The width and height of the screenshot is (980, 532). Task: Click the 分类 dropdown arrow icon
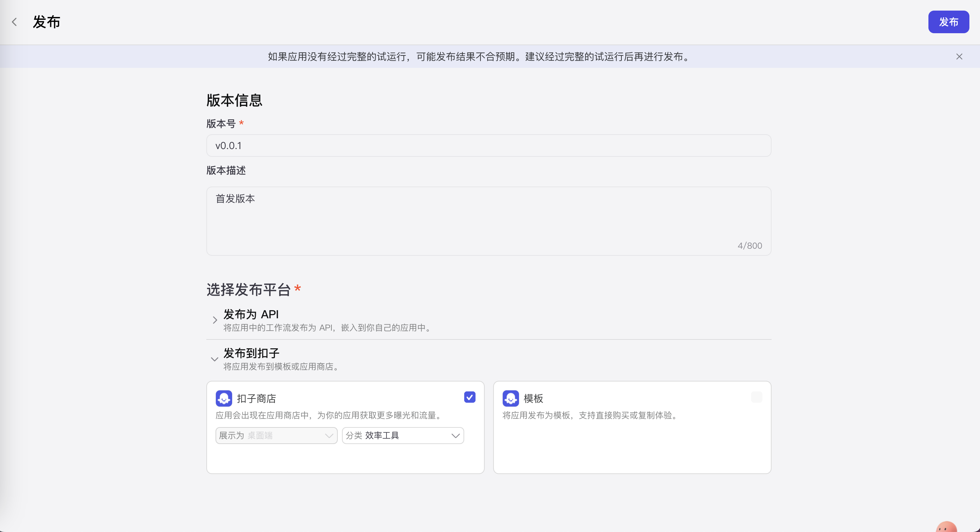click(x=455, y=436)
